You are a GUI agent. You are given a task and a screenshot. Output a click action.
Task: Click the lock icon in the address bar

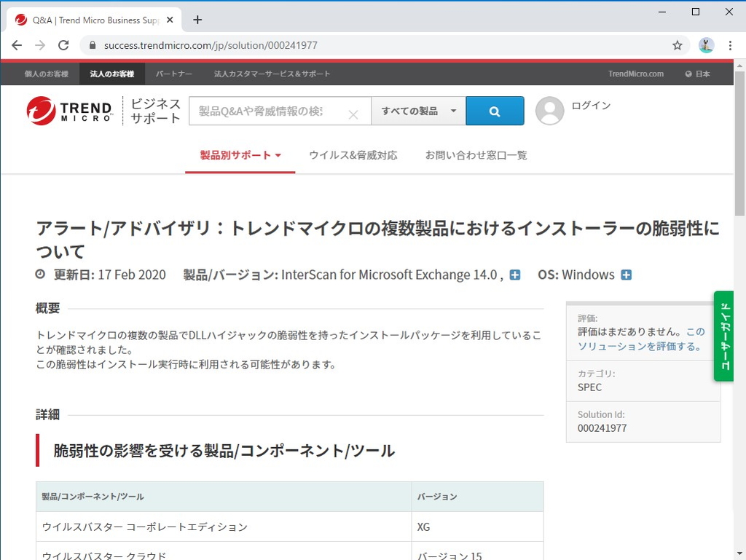(x=92, y=44)
